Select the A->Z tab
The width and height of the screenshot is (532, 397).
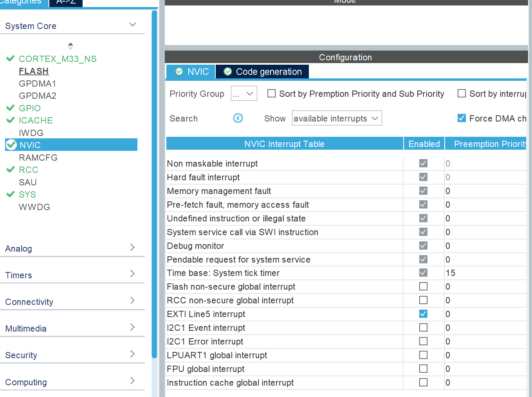point(65,2)
